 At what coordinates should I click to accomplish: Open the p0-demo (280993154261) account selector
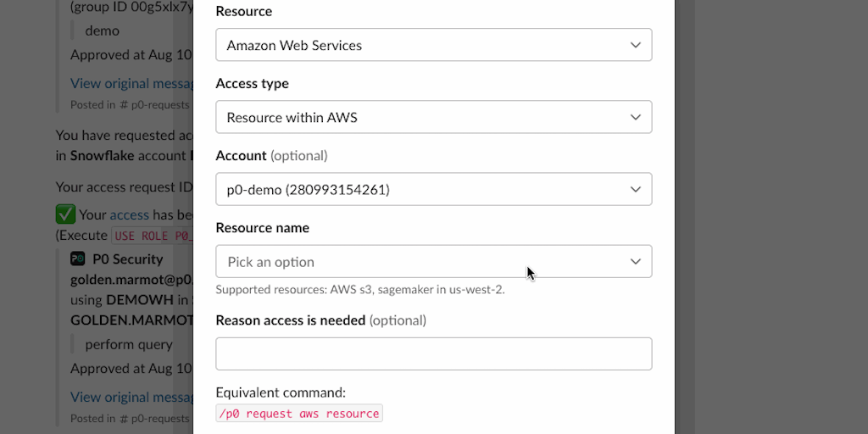pos(424,189)
